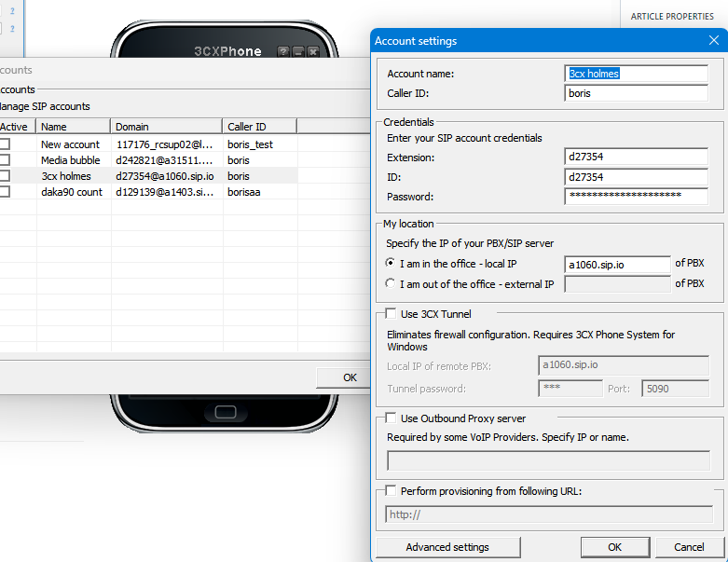Viewport: 728px width, 562px height.
Task: Edit the Account name field
Action: point(636,74)
